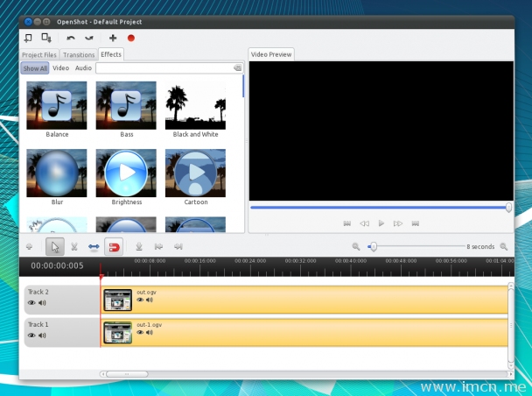Filter effects by Video

tap(60, 68)
